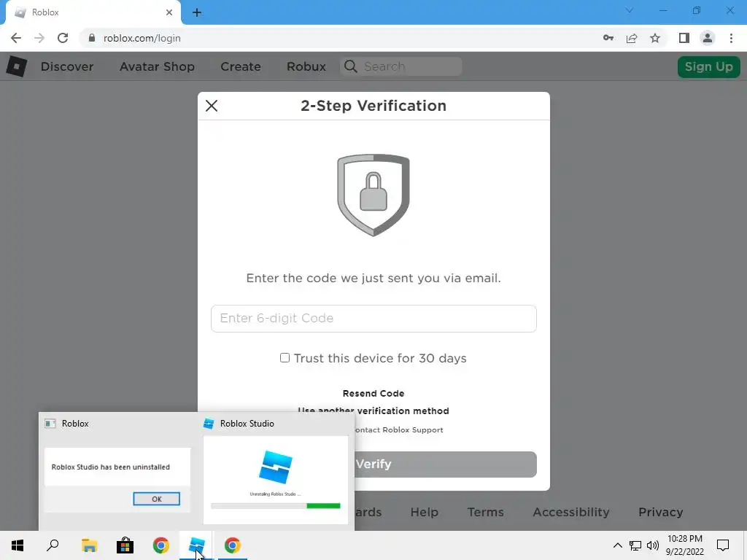747x560 pixels.
Task: Select the Roblox Studio taskbar preview
Action: click(x=276, y=472)
